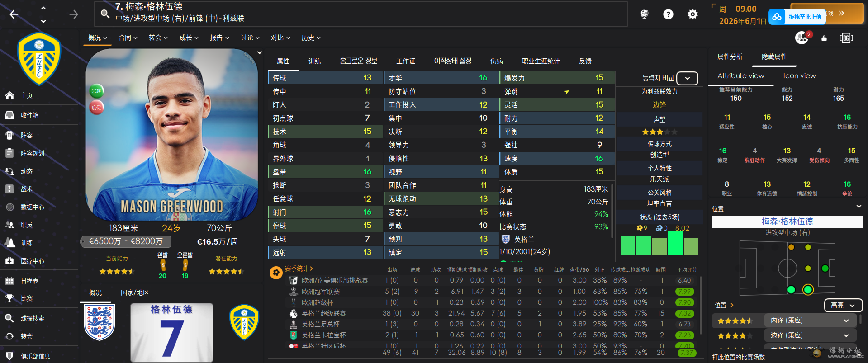Switch to Attribute view

(x=741, y=76)
